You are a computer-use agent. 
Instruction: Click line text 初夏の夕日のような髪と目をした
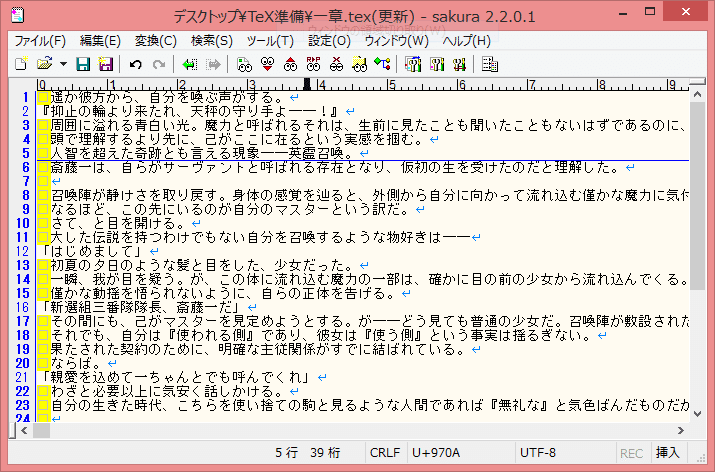pyautogui.click(x=156, y=265)
